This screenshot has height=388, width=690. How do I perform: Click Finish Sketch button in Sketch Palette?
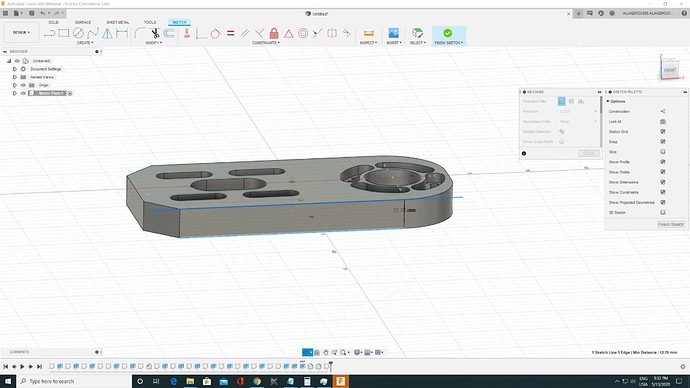click(x=671, y=224)
